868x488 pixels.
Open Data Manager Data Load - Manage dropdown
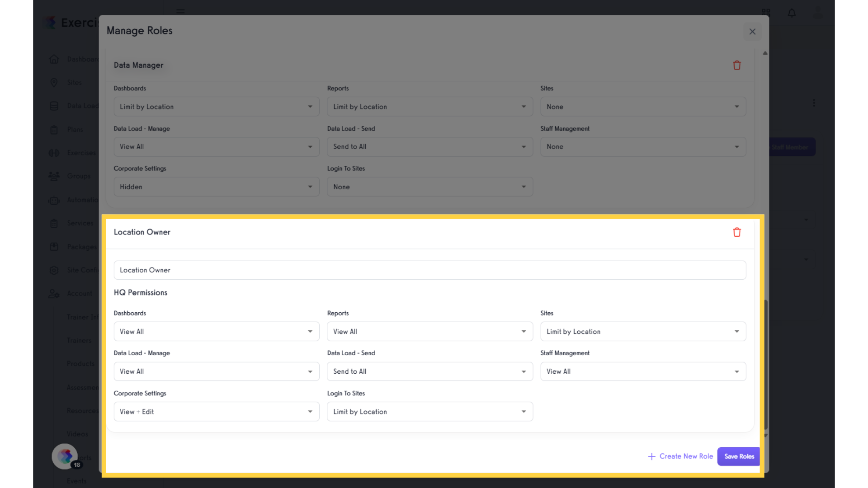point(217,147)
